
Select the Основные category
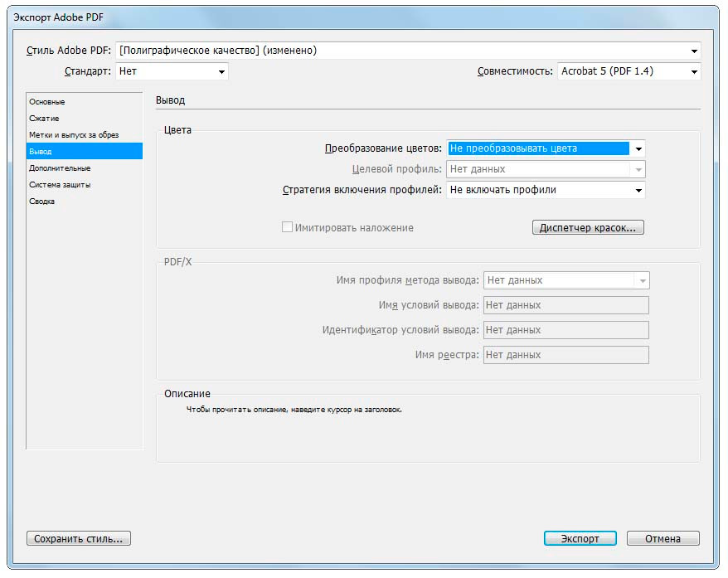click(x=84, y=102)
